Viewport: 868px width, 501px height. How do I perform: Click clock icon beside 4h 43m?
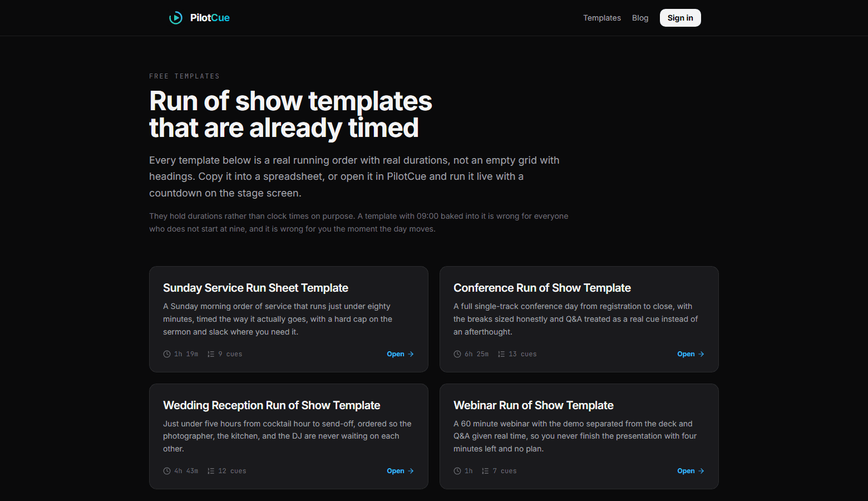point(167,471)
